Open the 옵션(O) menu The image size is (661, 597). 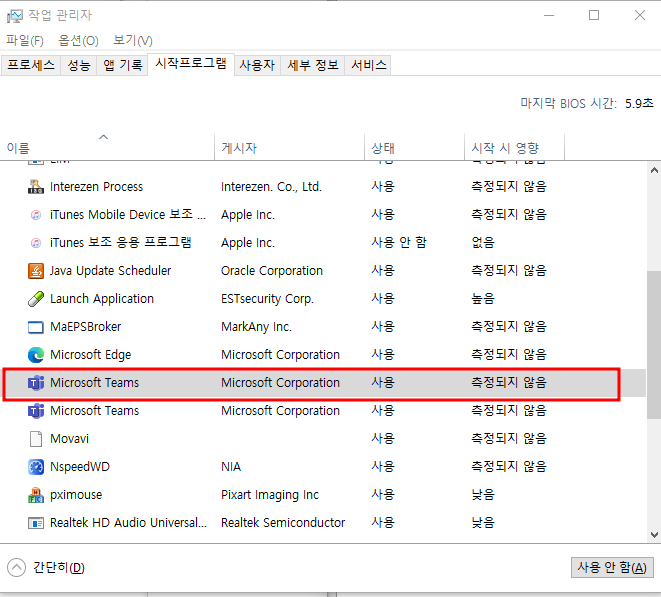78,40
